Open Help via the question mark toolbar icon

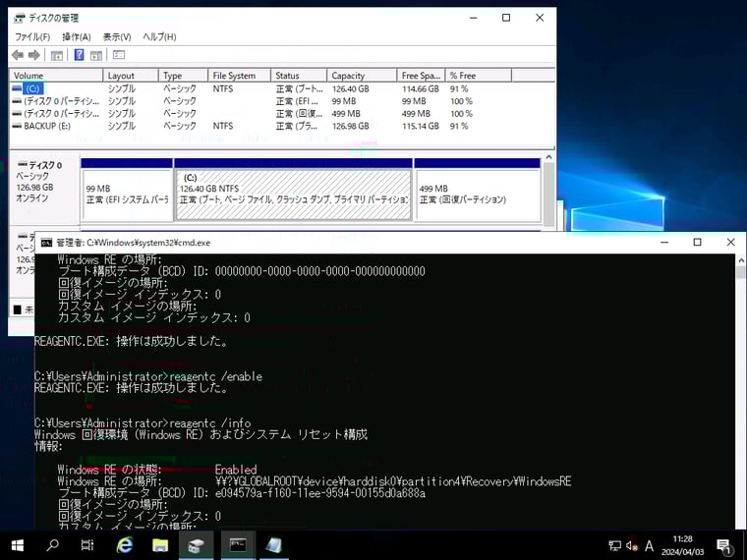pos(79,55)
